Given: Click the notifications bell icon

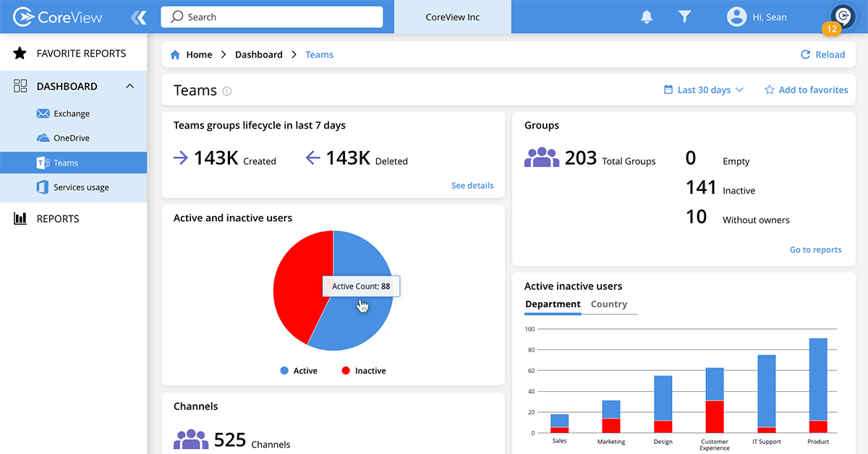Looking at the screenshot, I should (x=646, y=16).
